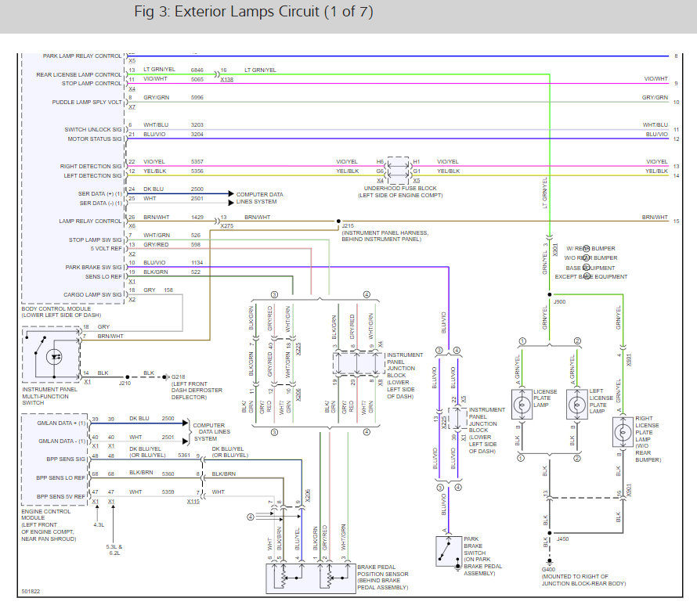This screenshot has width=697, height=616.
Task: Click circuit number 6846
Action: (x=197, y=70)
